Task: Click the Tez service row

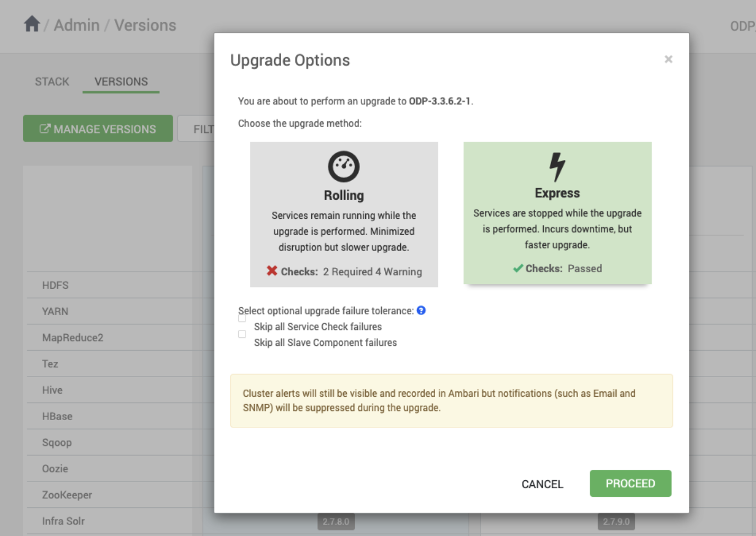Action: coord(110,364)
